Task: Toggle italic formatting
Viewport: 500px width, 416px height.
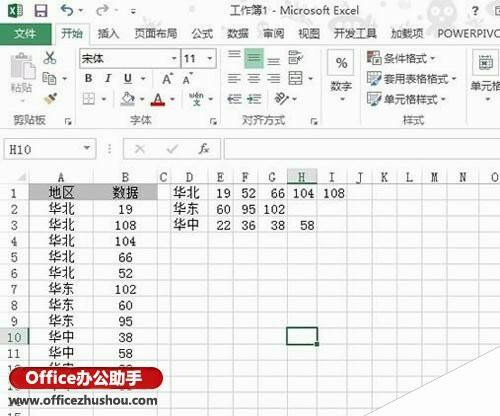Action: 108,79
